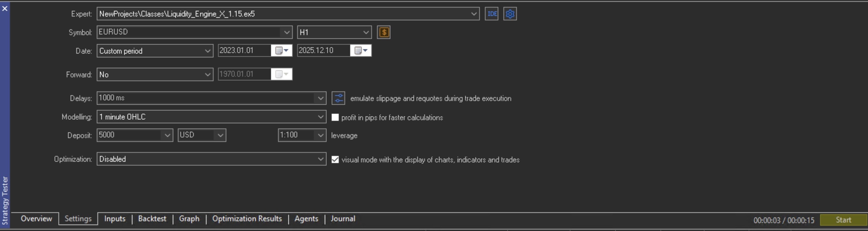The width and height of the screenshot is (868, 231).
Task: Open the start date calendar picker
Action: coord(282,51)
